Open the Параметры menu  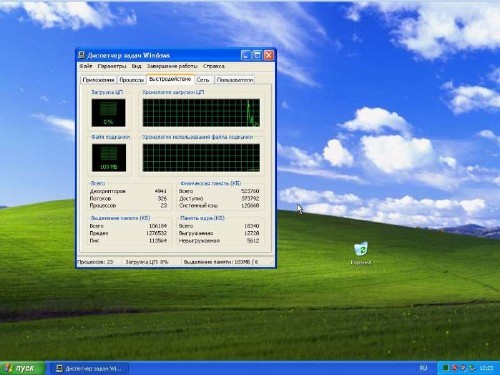pyautogui.click(x=112, y=66)
